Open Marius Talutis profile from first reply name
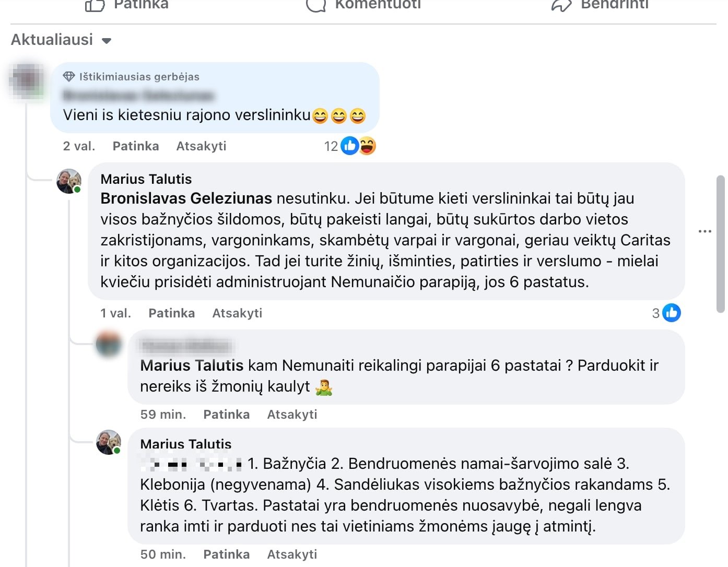 [x=146, y=179]
